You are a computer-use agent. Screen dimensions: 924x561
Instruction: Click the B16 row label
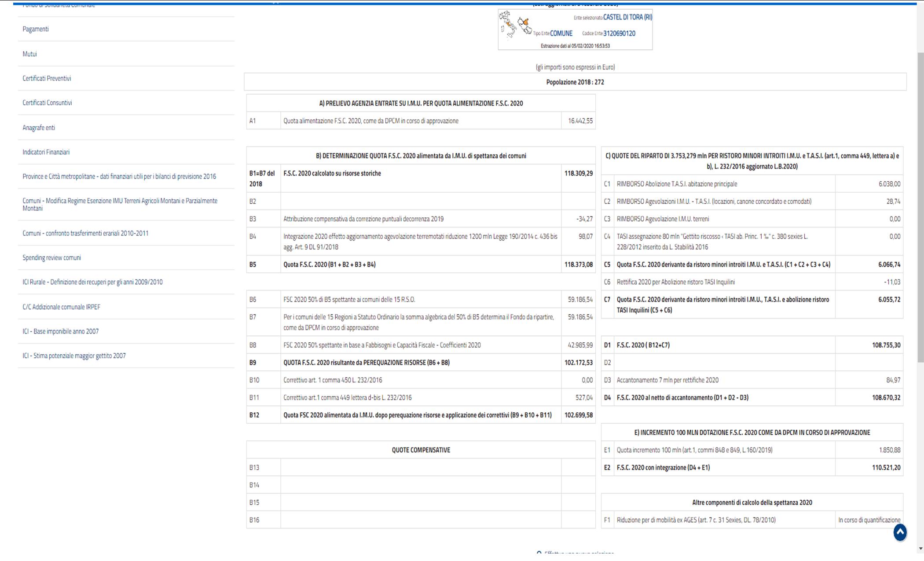pyautogui.click(x=254, y=520)
